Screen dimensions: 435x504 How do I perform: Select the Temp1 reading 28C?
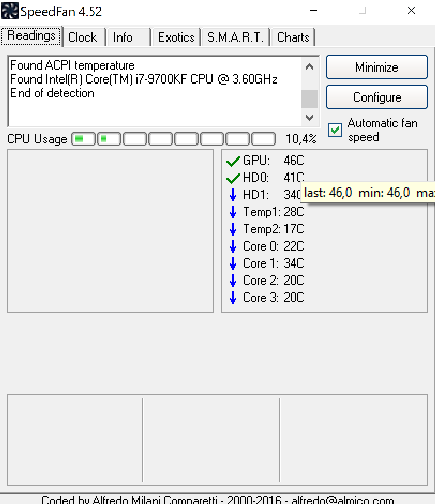(x=294, y=212)
